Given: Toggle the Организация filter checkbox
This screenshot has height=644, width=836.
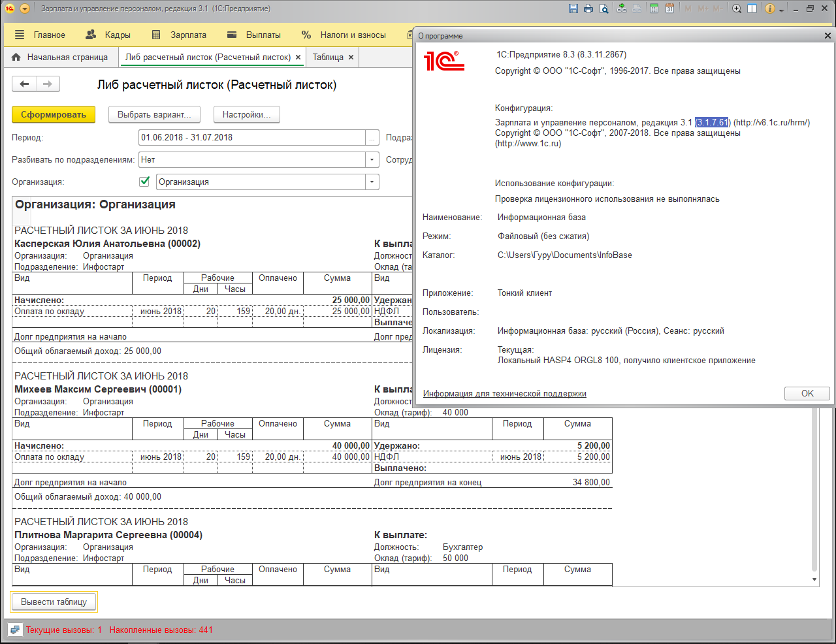Looking at the screenshot, I should (145, 182).
